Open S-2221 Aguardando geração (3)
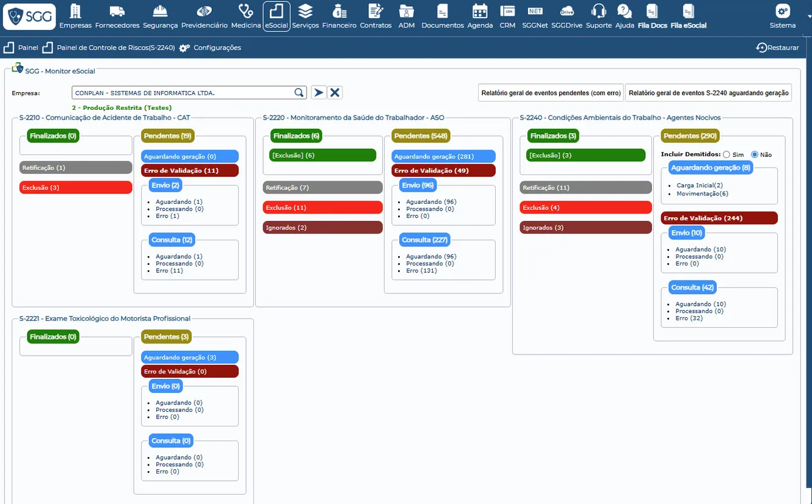Screen dimensions: 812x504 click(x=190, y=358)
